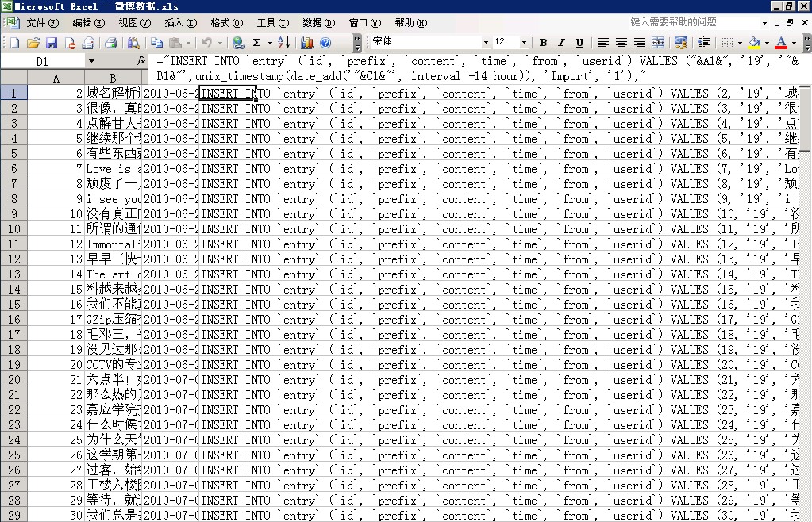812x522 pixels.
Task: Toggle Underline formatting
Action: tap(579, 43)
